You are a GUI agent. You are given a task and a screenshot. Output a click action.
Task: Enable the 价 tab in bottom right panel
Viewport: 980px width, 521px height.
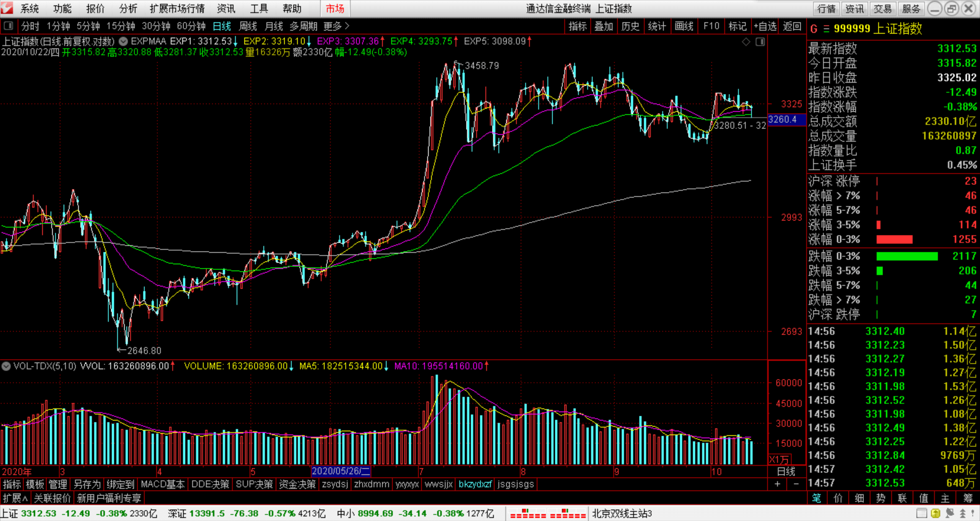[838, 498]
